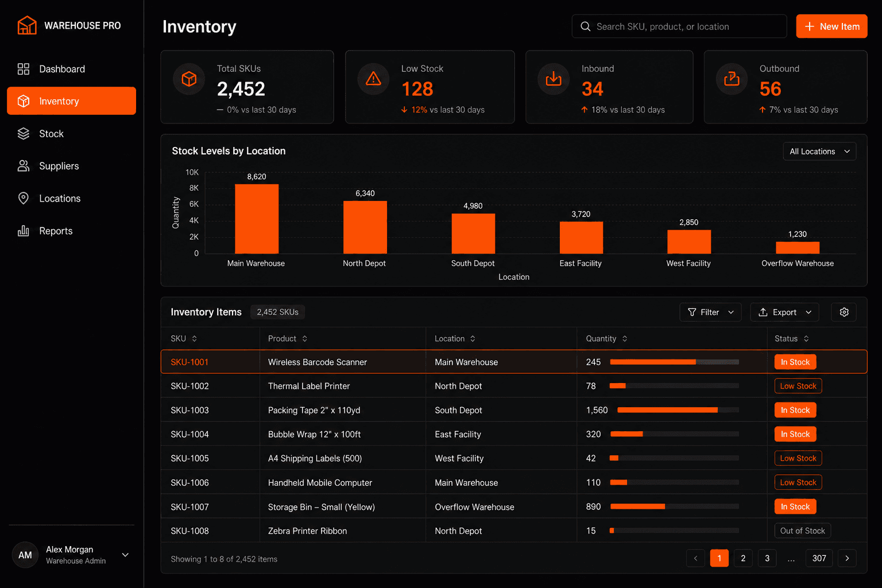Click the search magnifier icon
882x588 pixels.
click(585, 26)
